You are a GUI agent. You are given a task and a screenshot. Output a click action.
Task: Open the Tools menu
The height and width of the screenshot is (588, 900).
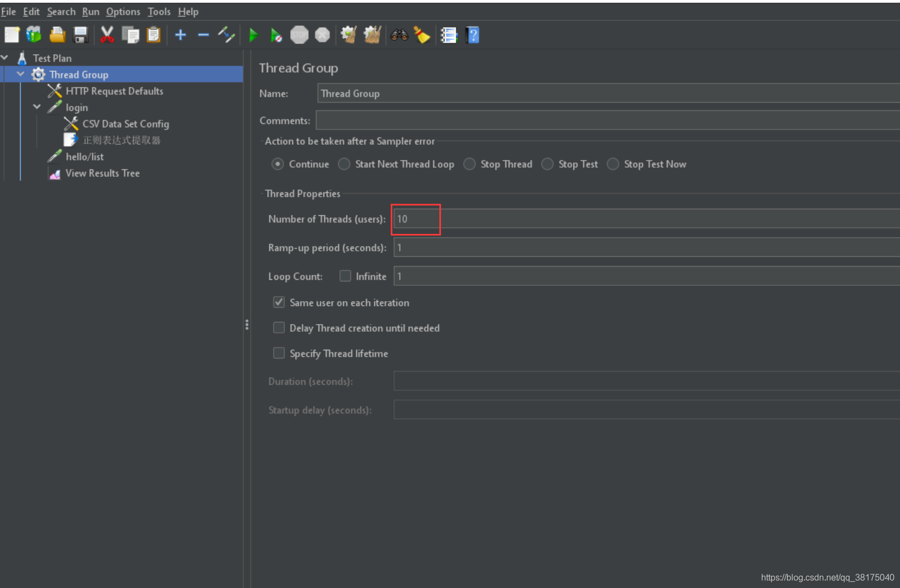[x=159, y=11]
